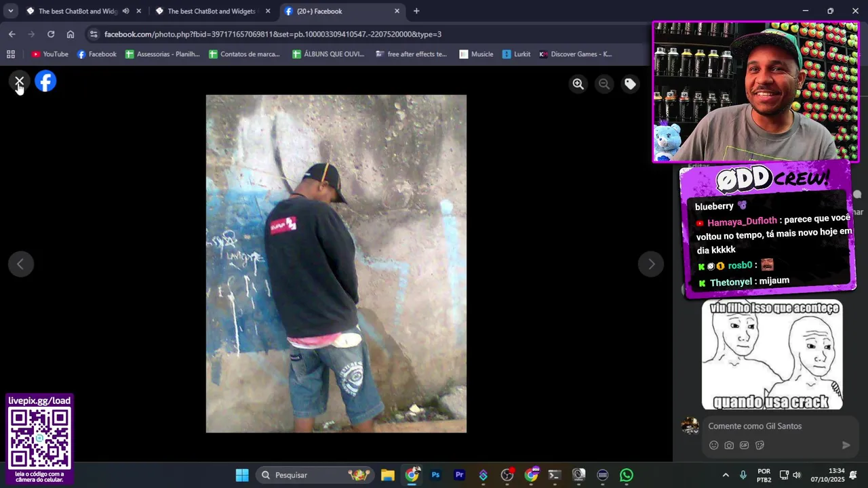Attach a photo to the comment
Image resolution: width=868 pixels, height=488 pixels.
(729, 445)
